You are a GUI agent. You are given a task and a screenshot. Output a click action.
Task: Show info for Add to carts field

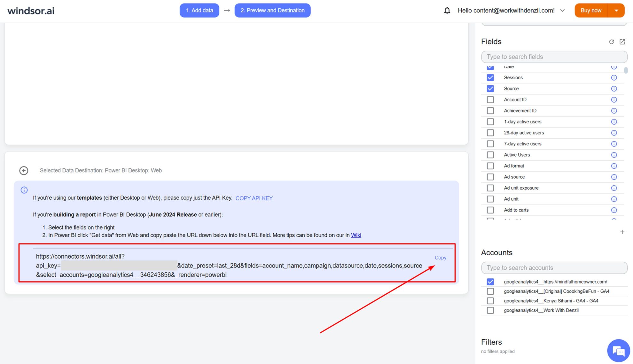(614, 210)
